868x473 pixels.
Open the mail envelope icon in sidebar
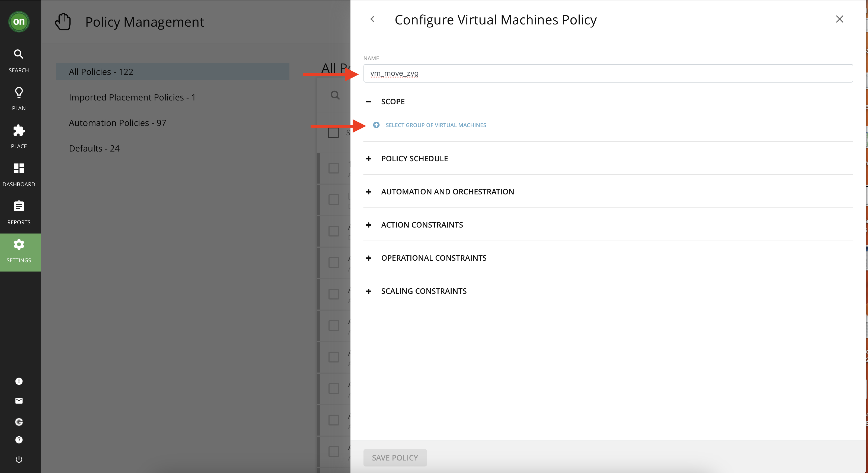19,401
